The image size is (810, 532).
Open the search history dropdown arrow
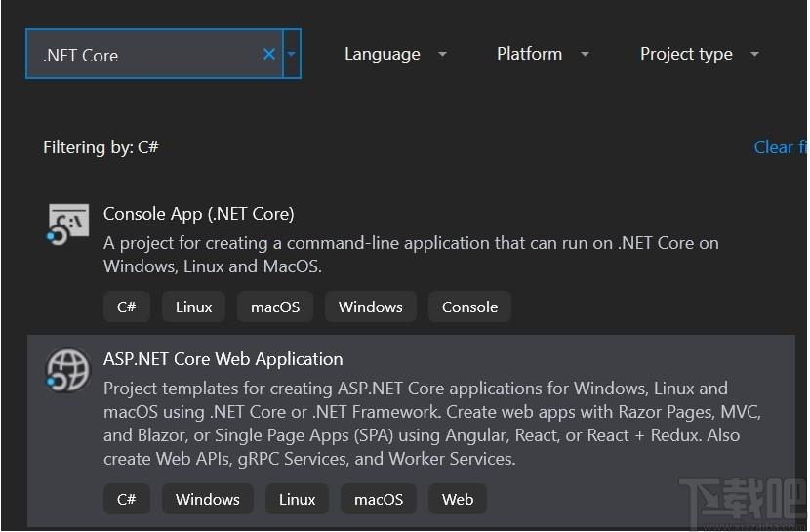pos(292,54)
